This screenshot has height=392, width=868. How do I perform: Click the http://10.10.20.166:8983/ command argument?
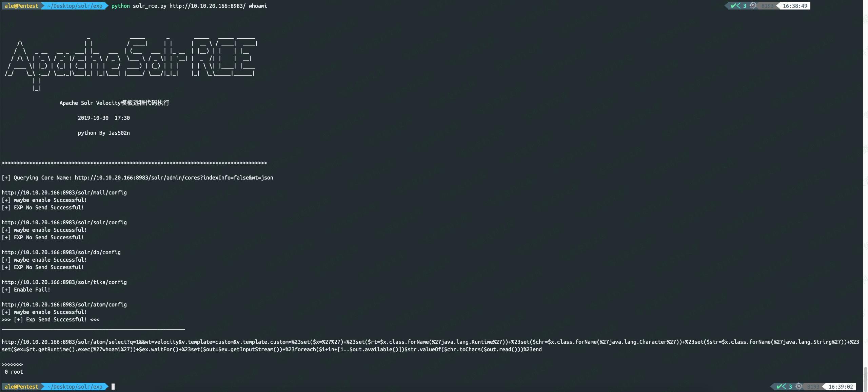click(x=208, y=6)
